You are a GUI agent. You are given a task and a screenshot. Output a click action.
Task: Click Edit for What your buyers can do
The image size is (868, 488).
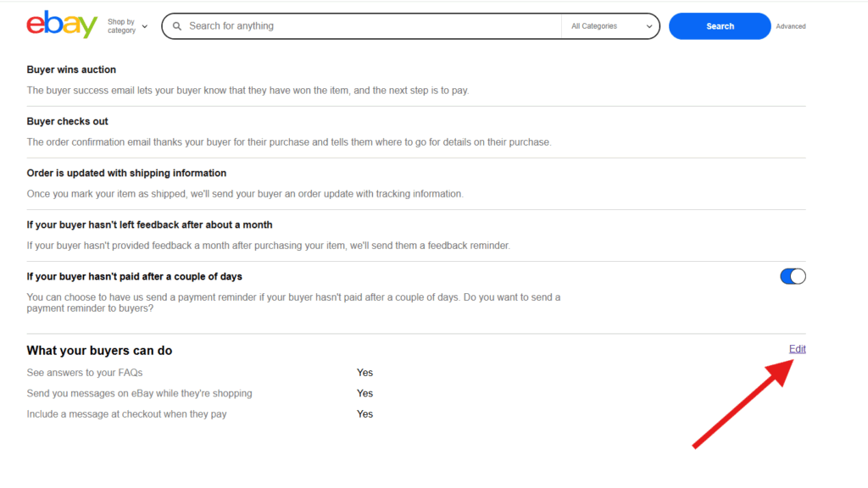point(797,349)
